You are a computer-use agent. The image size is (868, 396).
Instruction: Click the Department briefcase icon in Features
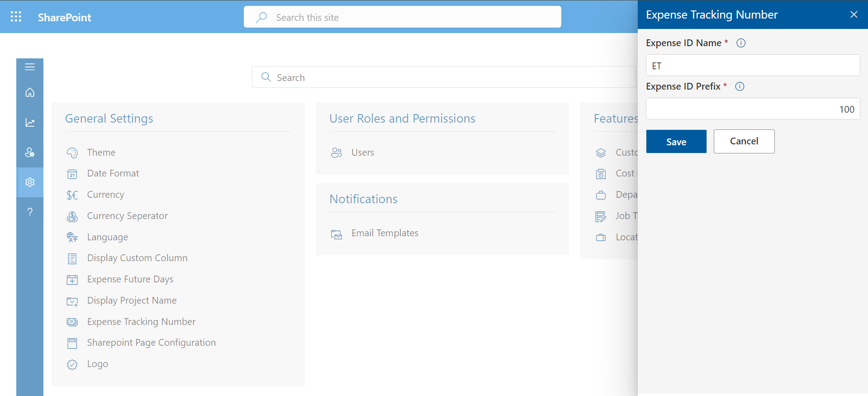pos(601,195)
